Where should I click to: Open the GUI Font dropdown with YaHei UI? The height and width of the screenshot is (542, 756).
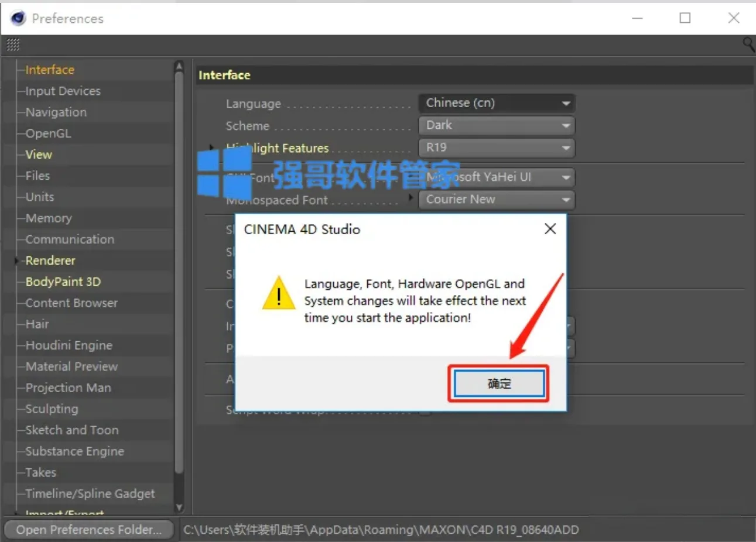(x=497, y=177)
